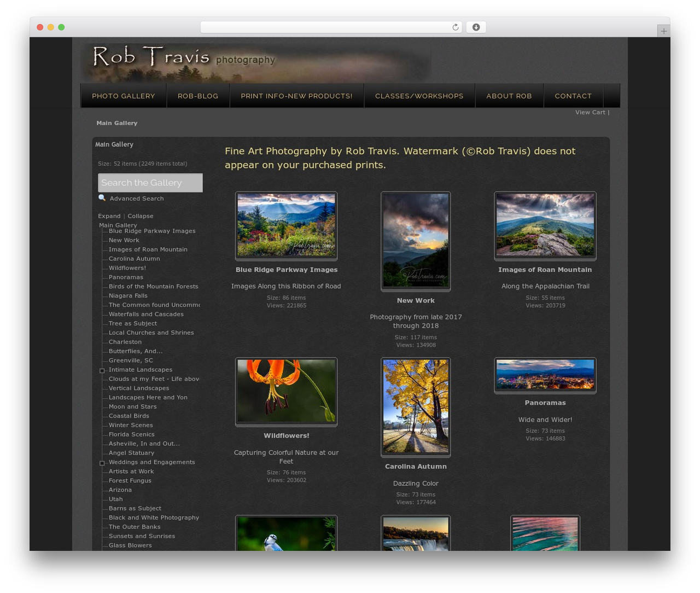Image resolution: width=700 pixels, height=593 pixels.
Task: Select New Work in sidebar tree
Action: pyautogui.click(x=124, y=240)
